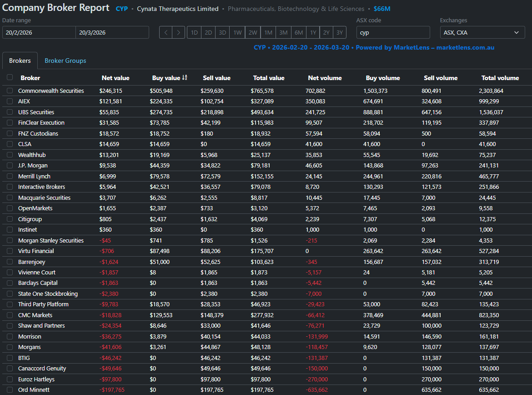532x395 pixels.
Task: Sort by Total volume column header
Action: [500, 78]
